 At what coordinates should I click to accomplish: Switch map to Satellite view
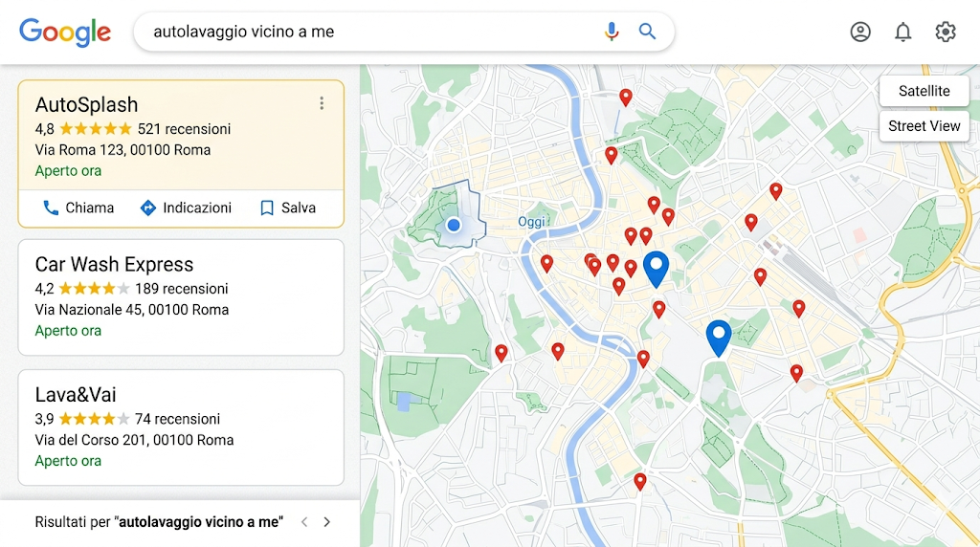point(924,91)
